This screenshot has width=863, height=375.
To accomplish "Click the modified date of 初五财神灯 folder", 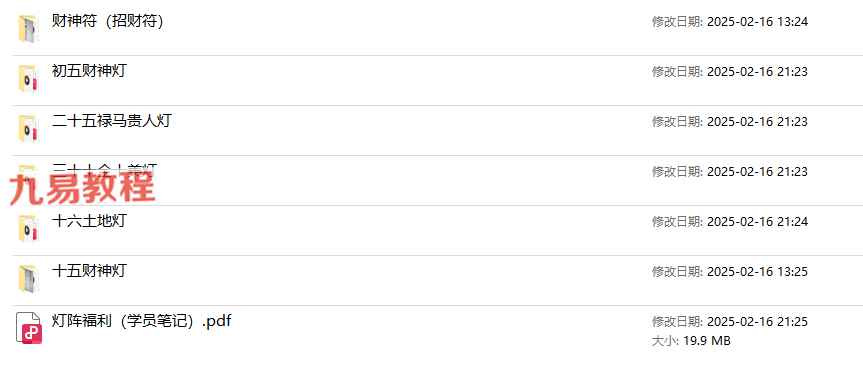I will coord(757,72).
